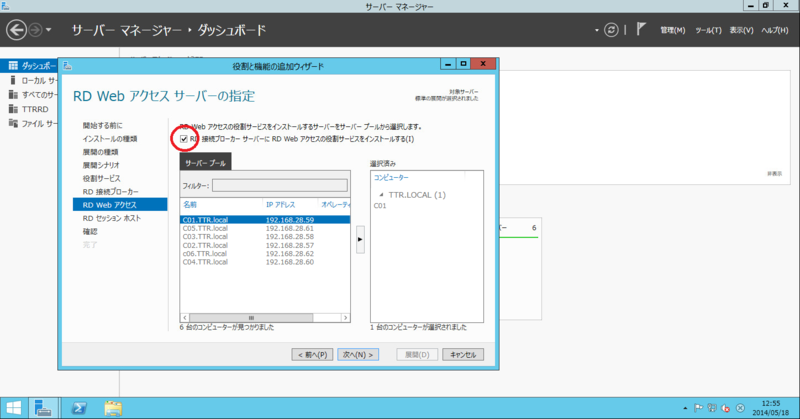Image resolution: width=800 pixels, height=419 pixels.
Task: Click the コンピューター column header in selected list
Action: click(x=391, y=178)
